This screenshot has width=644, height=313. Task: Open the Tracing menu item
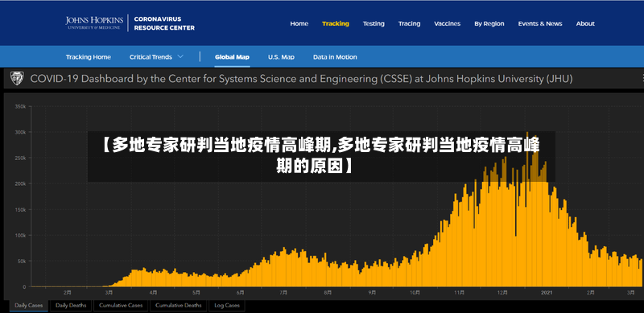coord(409,23)
